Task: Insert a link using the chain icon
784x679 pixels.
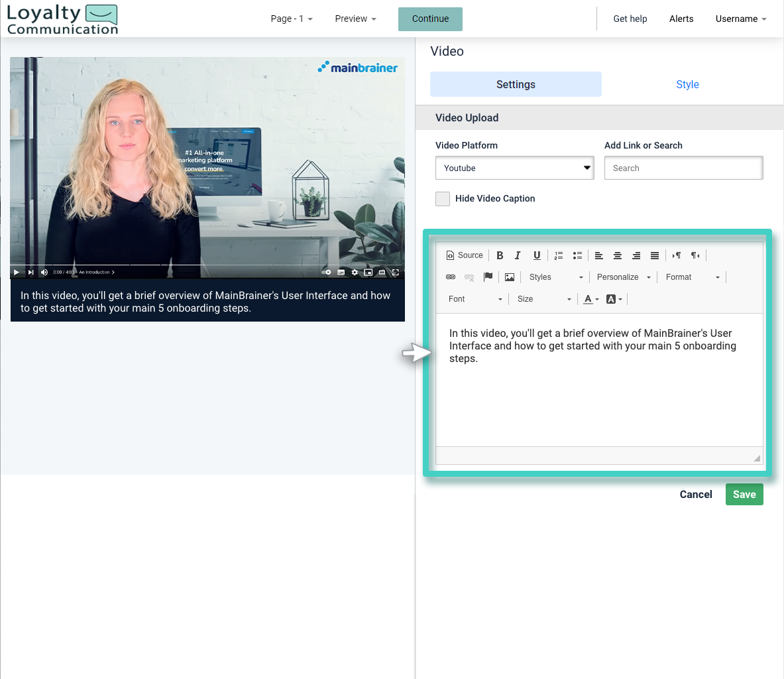Action: click(451, 277)
